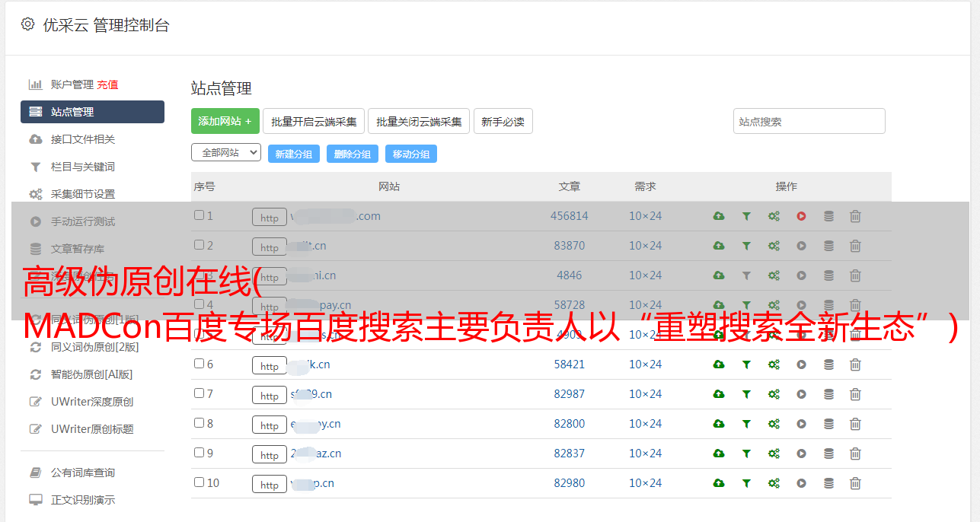Click the green filter icon in row 6
Image resolution: width=980 pixels, height=522 pixels.
tap(746, 364)
